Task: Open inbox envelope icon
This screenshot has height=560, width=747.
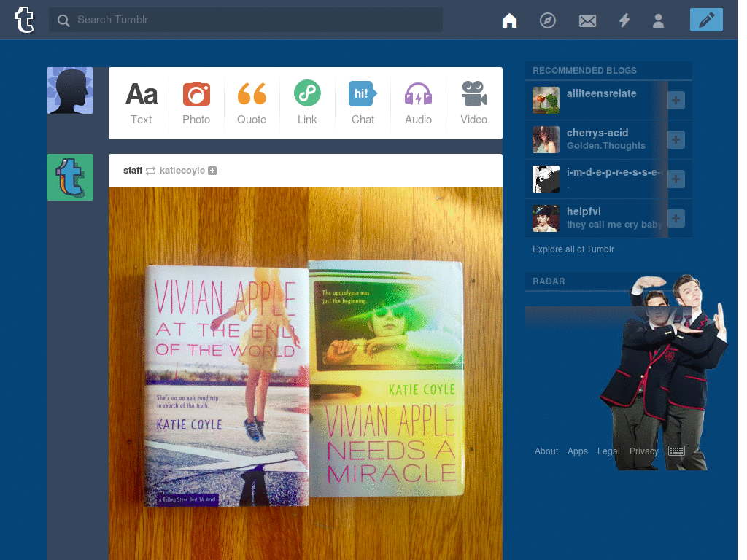Action: (587, 21)
